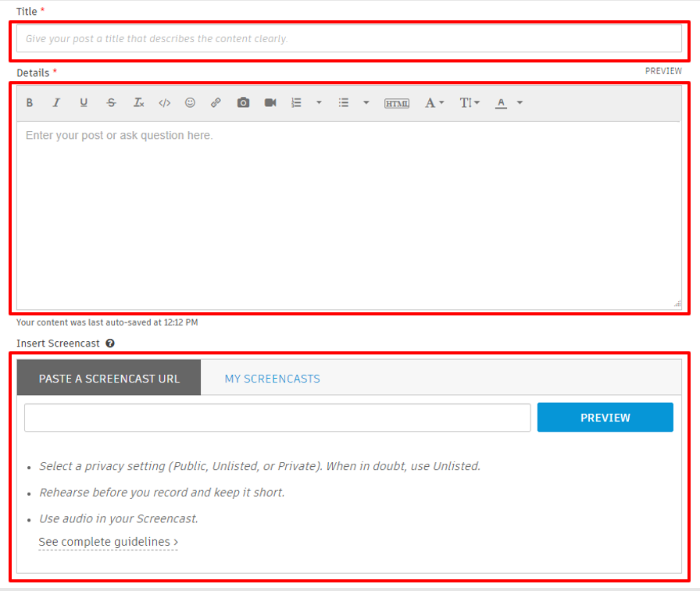The width and height of the screenshot is (700, 591).
Task: Clear text formatting
Action: [138, 102]
